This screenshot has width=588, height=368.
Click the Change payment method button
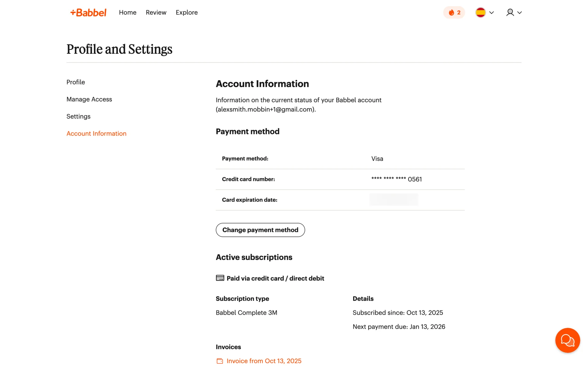(260, 230)
